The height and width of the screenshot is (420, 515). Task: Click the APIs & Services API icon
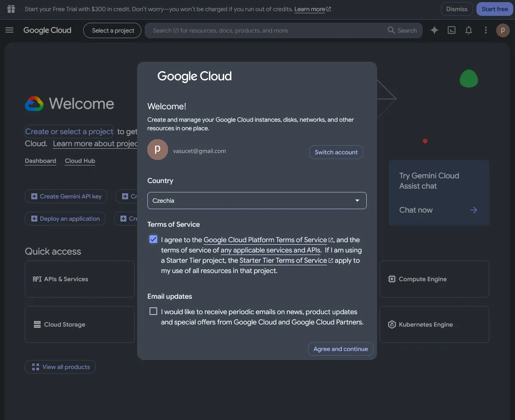coord(37,279)
